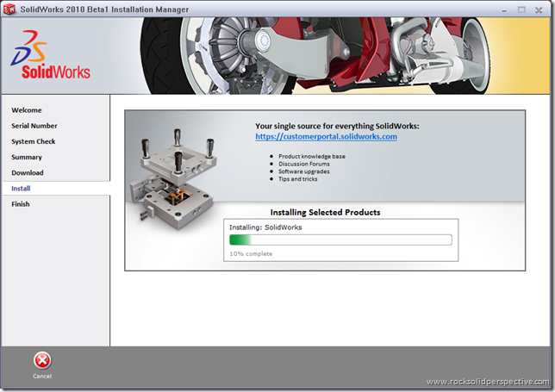This screenshot has height=392, width=555.
Task: Click the mold assembly thumbnail image
Action: click(172, 179)
